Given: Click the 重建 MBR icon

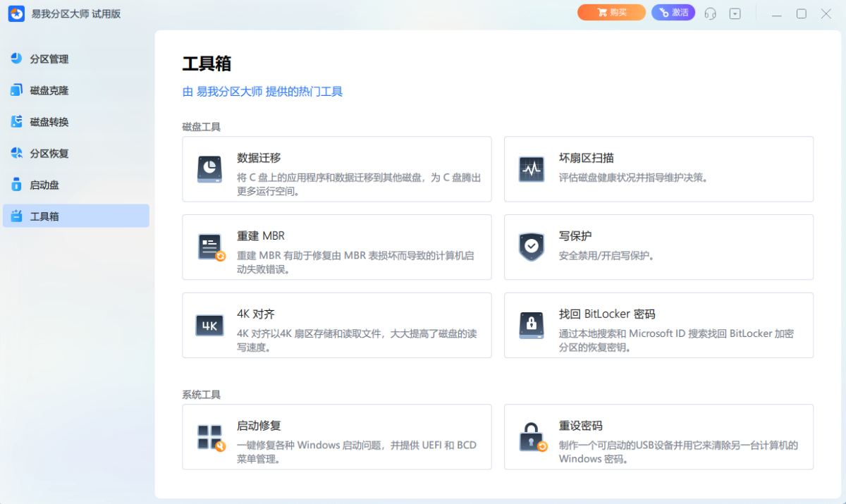Looking at the screenshot, I should coord(211,247).
